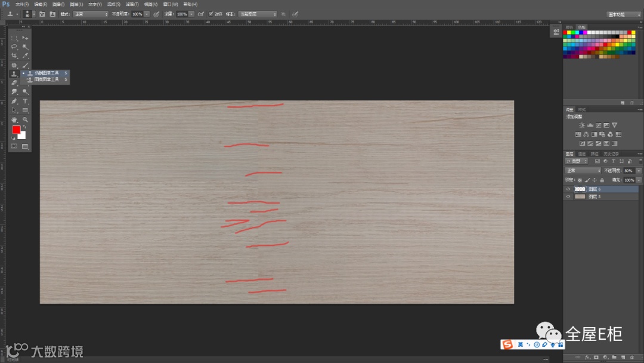Image resolution: width=644 pixels, height=363 pixels.
Task: Switch to the 通道 (Channels) tab
Action: tap(581, 154)
